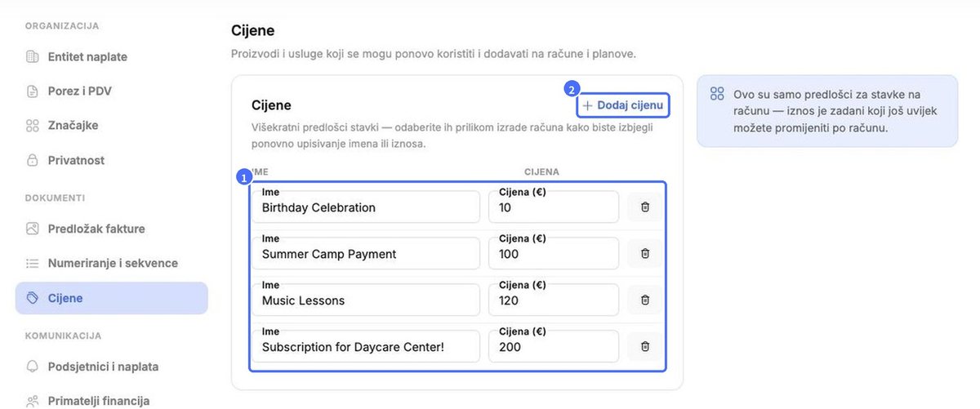
Task: Click the Predložak fakture image icon
Action: click(33, 229)
